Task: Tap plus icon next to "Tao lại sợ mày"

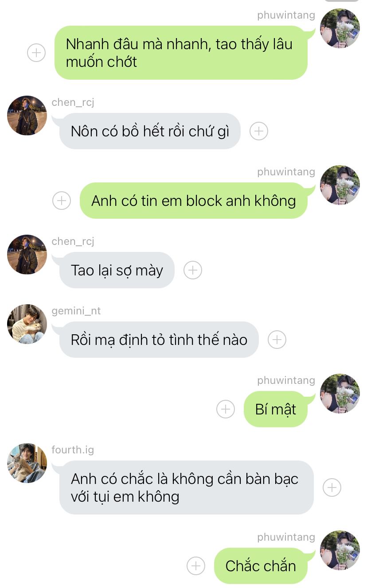Action: pyautogui.click(x=193, y=270)
